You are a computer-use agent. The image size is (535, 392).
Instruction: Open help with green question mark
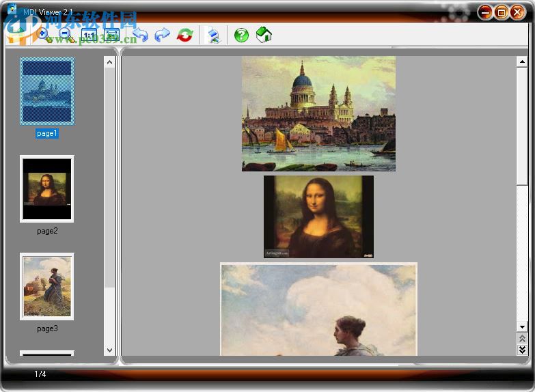click(x=241, y=35)
